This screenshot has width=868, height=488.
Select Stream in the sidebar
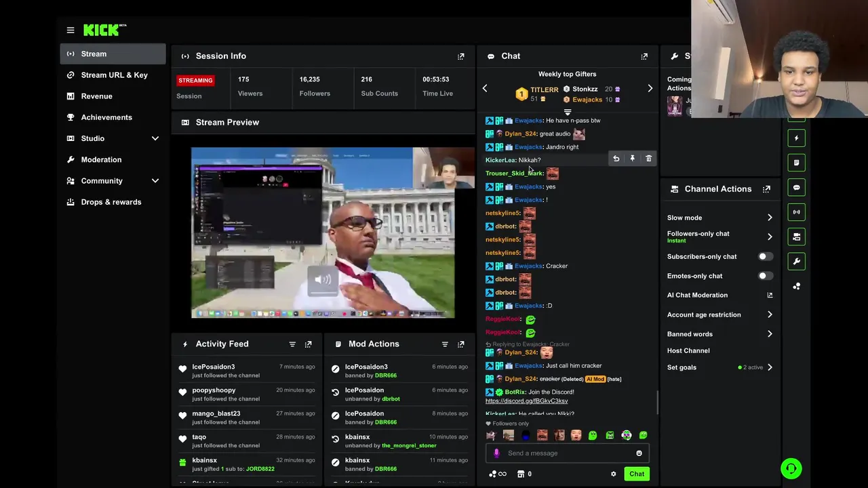[113, 54]
